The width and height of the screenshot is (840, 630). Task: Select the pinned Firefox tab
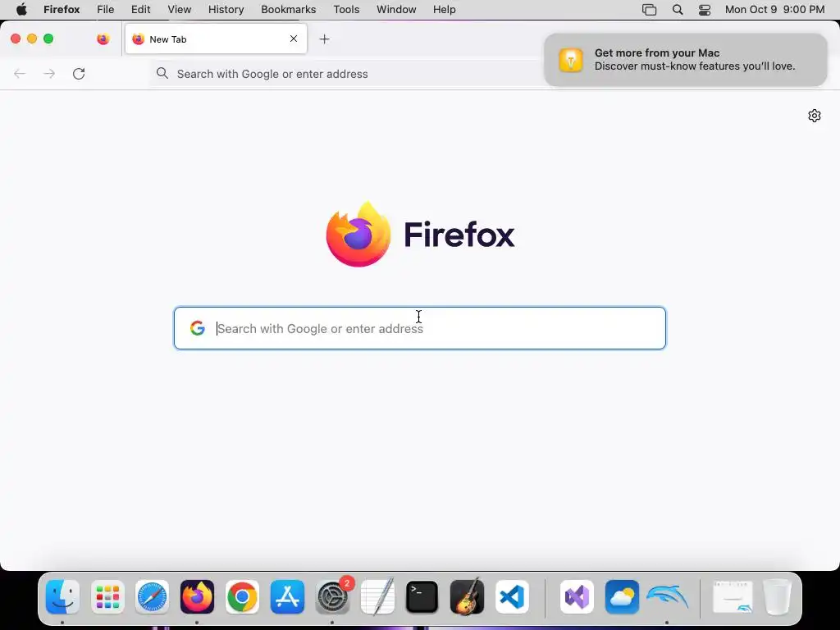(103, 39)
